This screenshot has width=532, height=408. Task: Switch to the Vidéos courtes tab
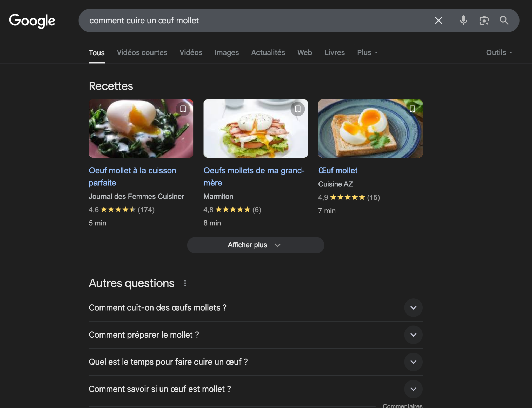tap(142, 53)
